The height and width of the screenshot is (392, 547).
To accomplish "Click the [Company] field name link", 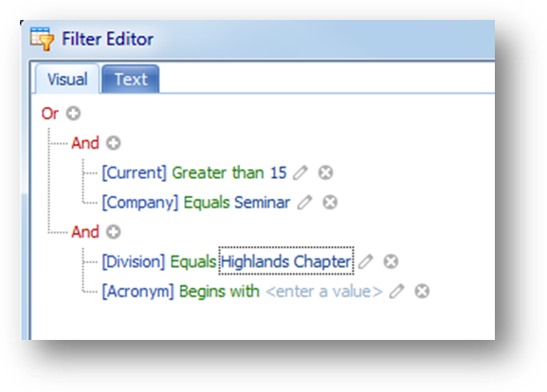I will pyautogui.click(x=140, y=203).
